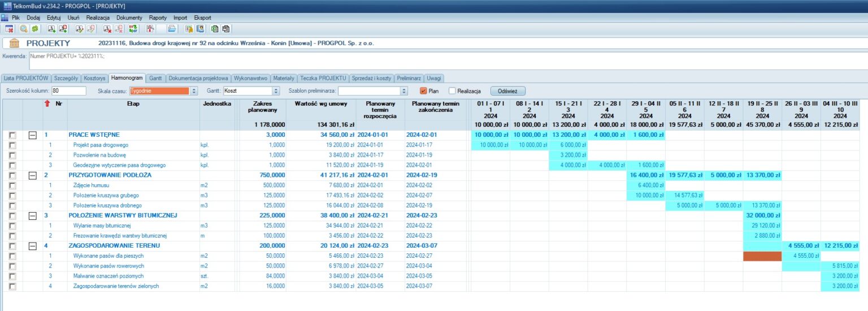Click the green Excel export icon
Viewport: 868px width, 311px height.
(x=215, y=28)
